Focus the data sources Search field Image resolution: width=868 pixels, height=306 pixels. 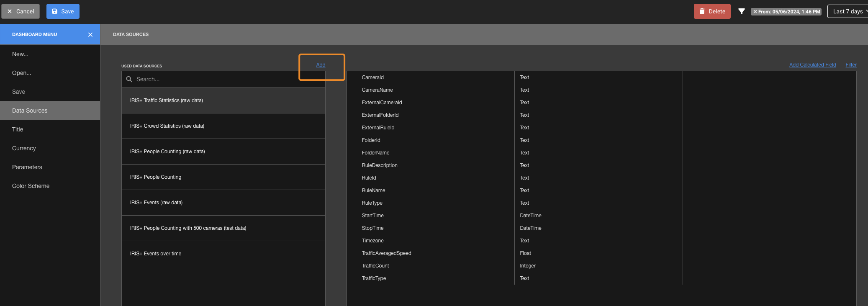coord(226,79)
